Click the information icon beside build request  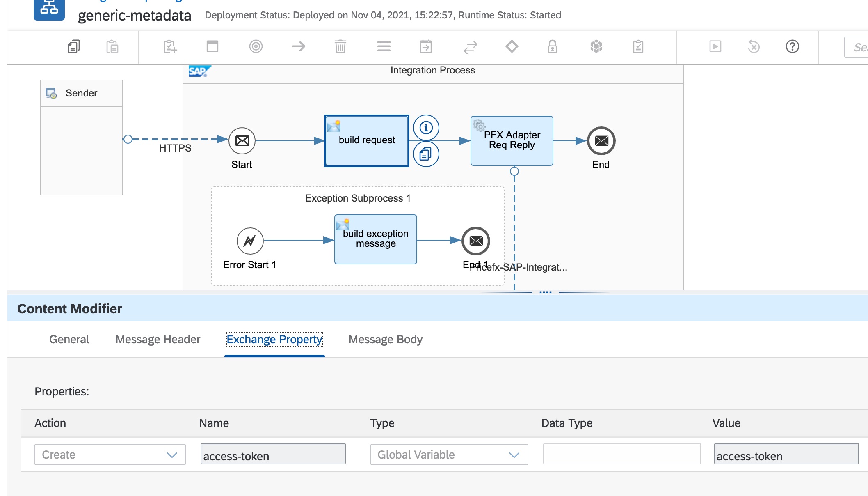pyautogui.click(x=426, y=128)
